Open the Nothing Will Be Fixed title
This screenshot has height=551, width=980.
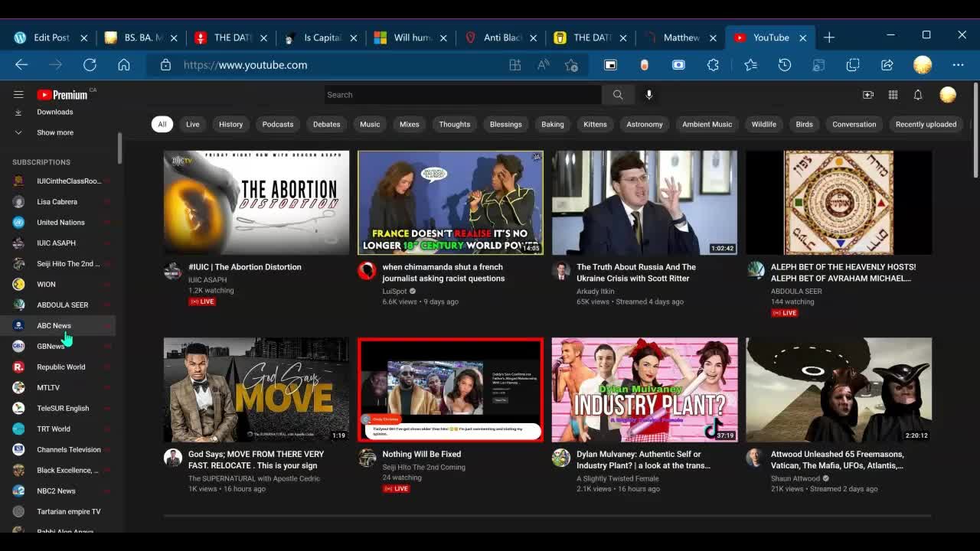[x=421, y=454]
